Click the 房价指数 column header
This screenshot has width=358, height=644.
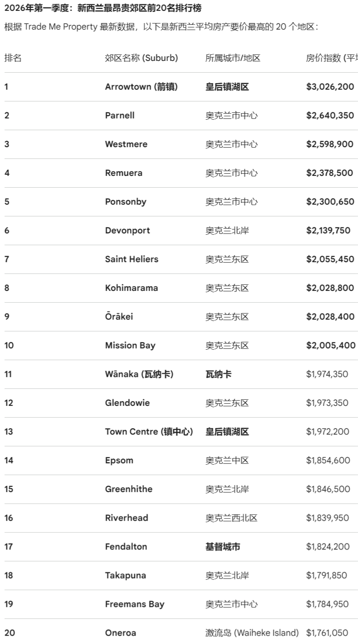331,58
